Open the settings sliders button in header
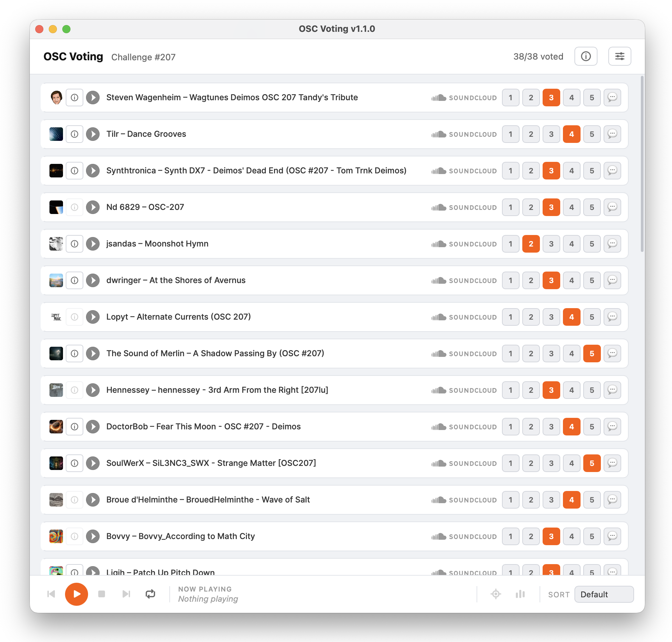 (x=619, y=56)
